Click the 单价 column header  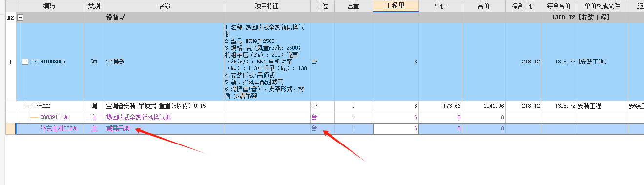tap(440, 6)
